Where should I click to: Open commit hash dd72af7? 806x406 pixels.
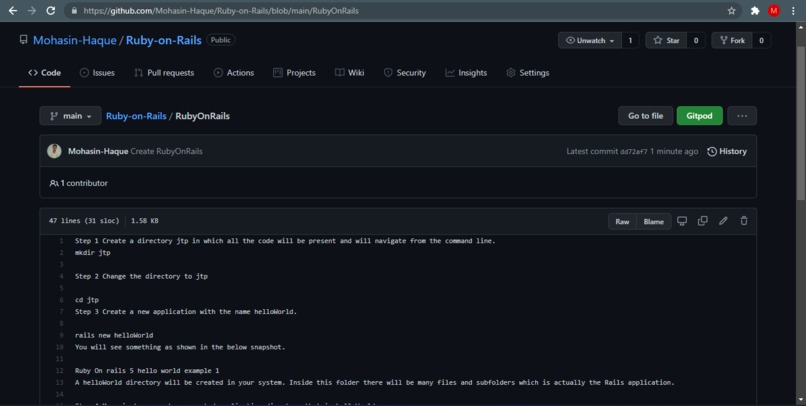pyautogui.click(x=634, y=152)
